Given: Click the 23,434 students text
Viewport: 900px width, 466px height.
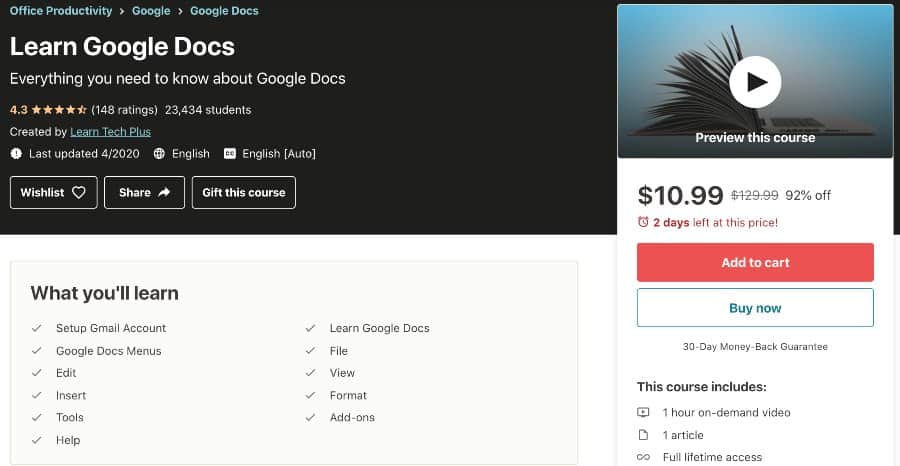Looking at the screenshot, I should [208, 110].
